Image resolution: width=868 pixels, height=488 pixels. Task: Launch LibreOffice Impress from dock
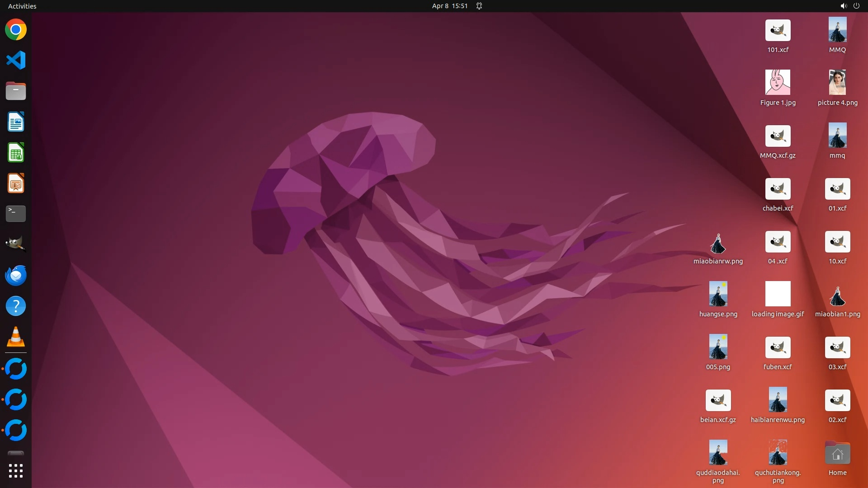(x=16, y=183)
